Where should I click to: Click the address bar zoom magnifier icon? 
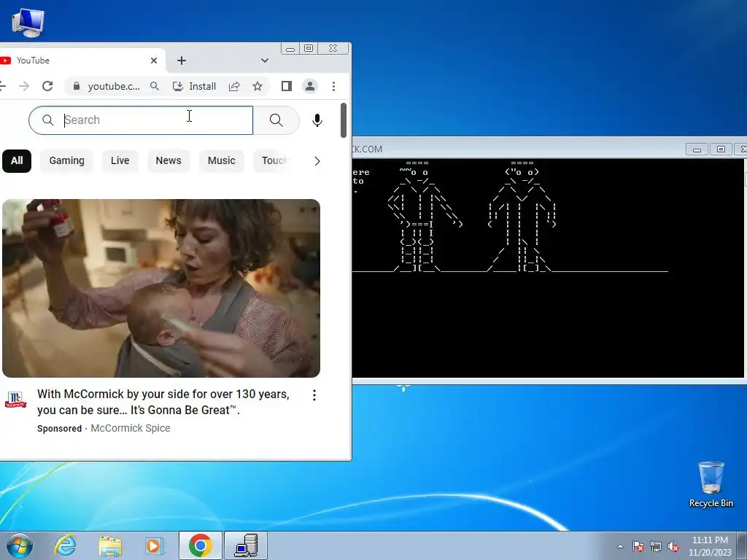click(x=155, y=86)
